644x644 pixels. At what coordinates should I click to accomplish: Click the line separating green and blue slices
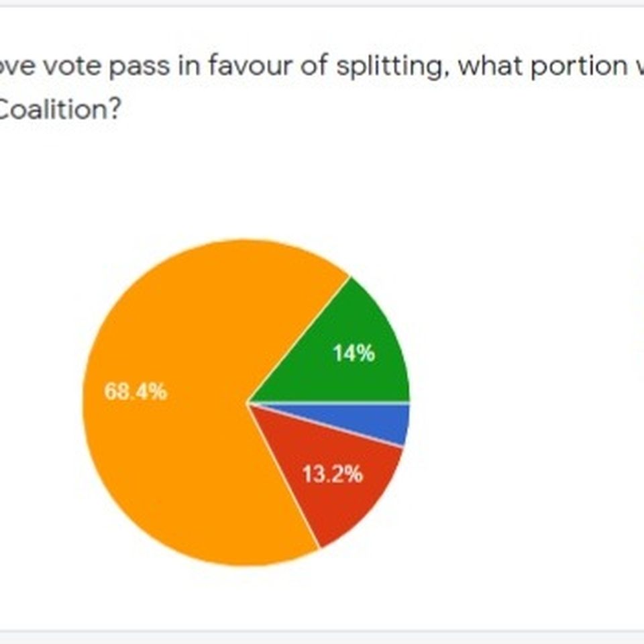(x=329, y=403)
